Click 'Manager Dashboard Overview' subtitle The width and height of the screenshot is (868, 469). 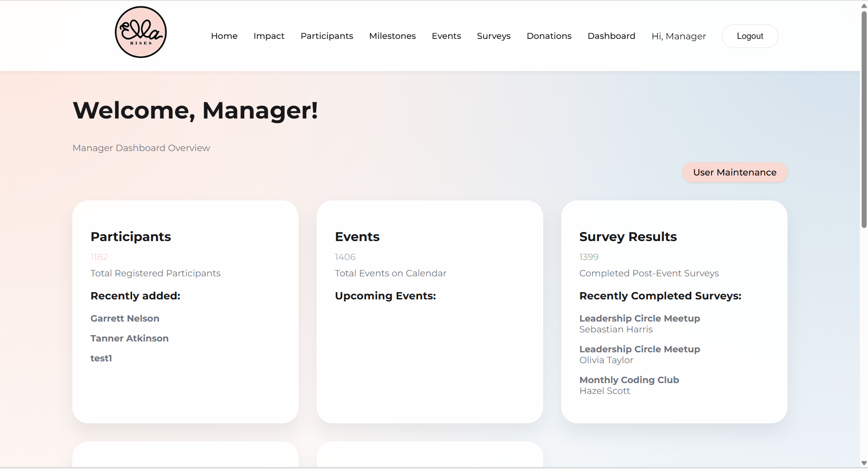[141, 148]
